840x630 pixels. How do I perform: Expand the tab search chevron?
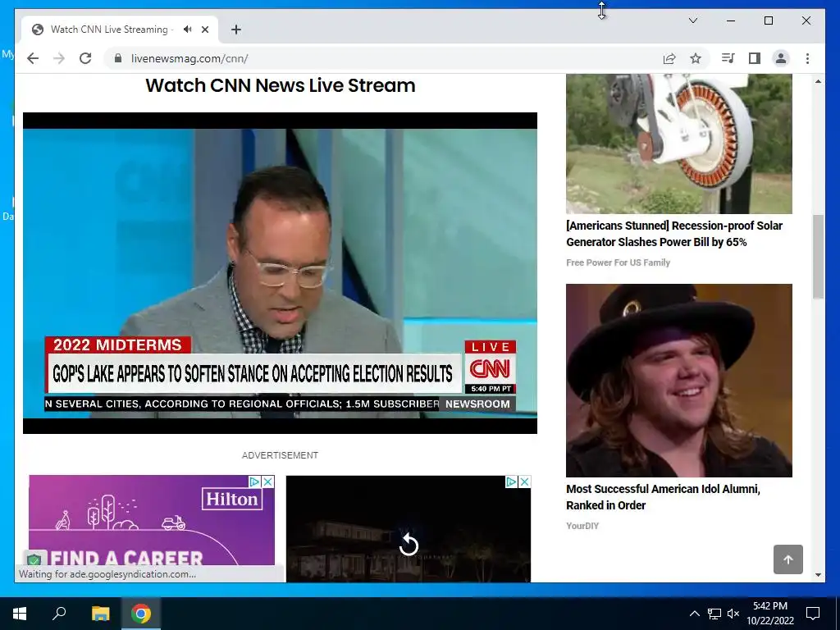[x=692, y=21]
